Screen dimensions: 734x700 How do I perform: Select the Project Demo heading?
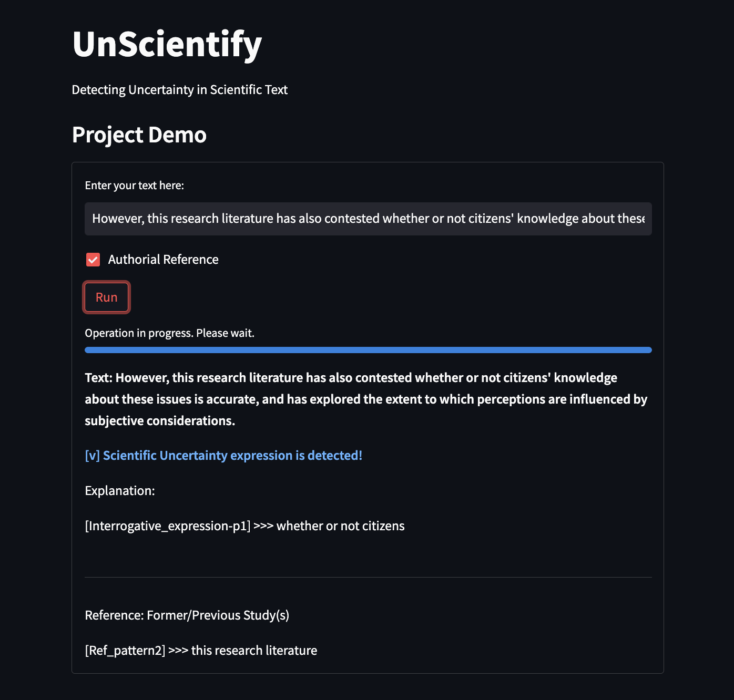pos(139,135)
